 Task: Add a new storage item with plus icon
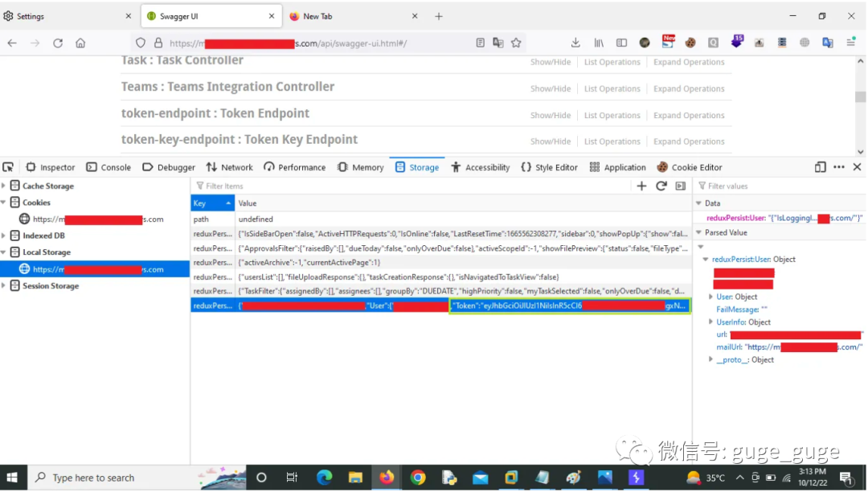point(641,186)
